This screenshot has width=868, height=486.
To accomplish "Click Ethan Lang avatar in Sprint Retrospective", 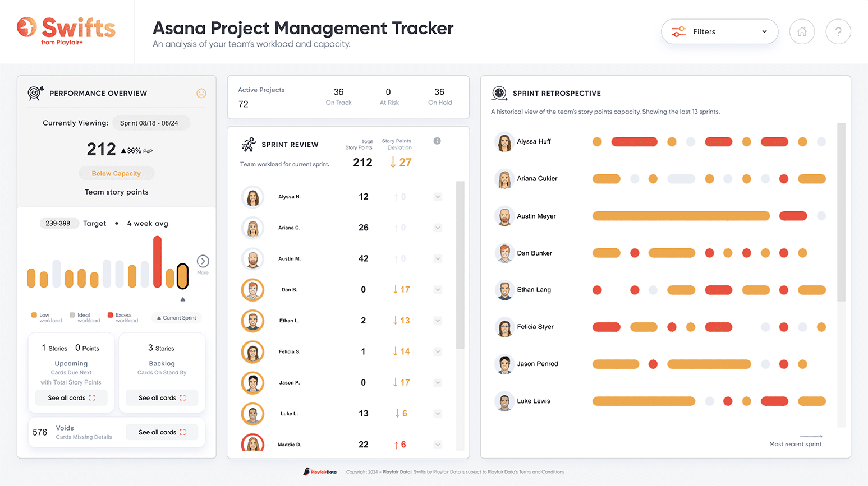I will [504, 290].
